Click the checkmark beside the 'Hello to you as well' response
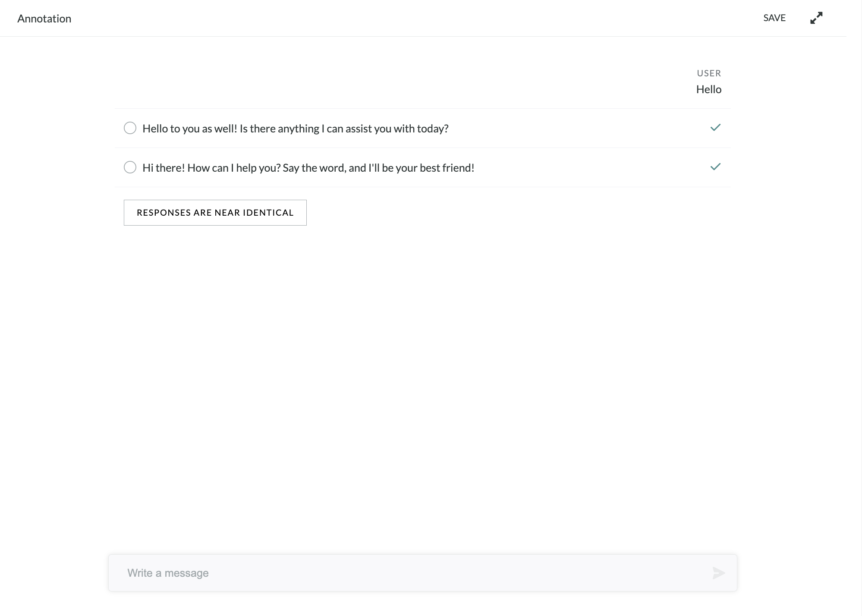862x616 pixels. (x=715, y=128)
